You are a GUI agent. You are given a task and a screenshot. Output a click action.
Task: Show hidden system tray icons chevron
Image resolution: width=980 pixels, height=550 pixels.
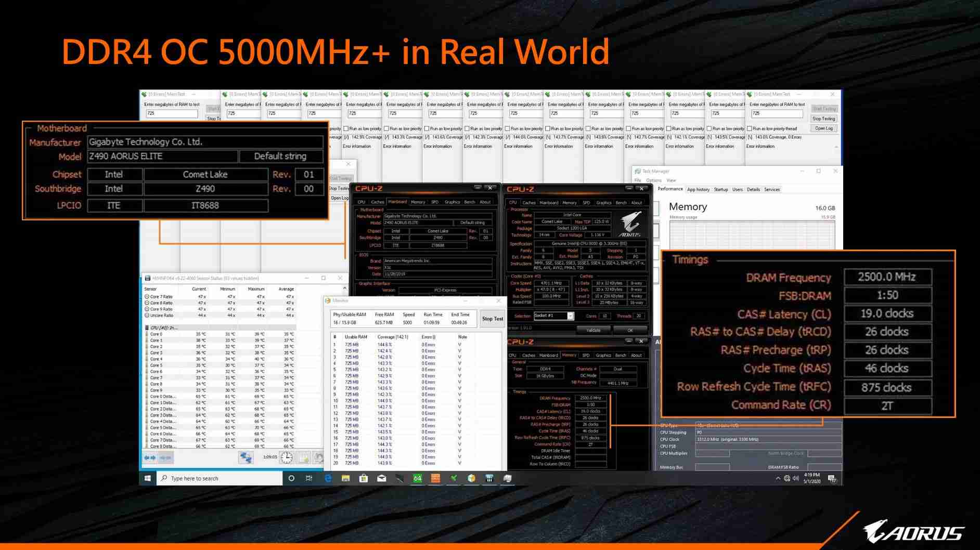click(x=778, y=478)
